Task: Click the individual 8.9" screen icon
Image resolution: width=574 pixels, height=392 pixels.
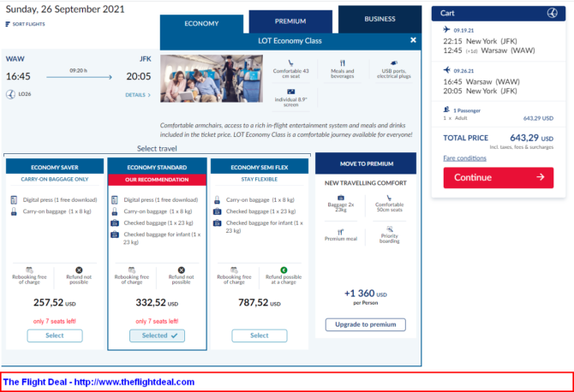Action: [291, 92]
